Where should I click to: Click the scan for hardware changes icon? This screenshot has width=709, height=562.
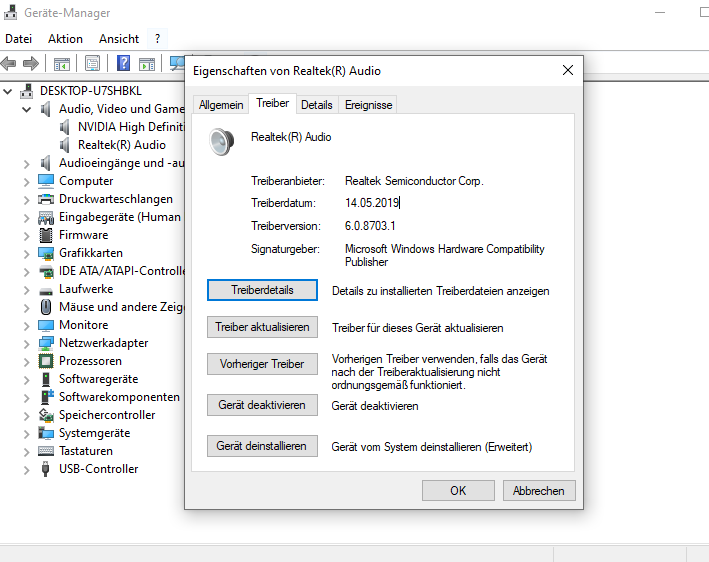coord(177,63)
